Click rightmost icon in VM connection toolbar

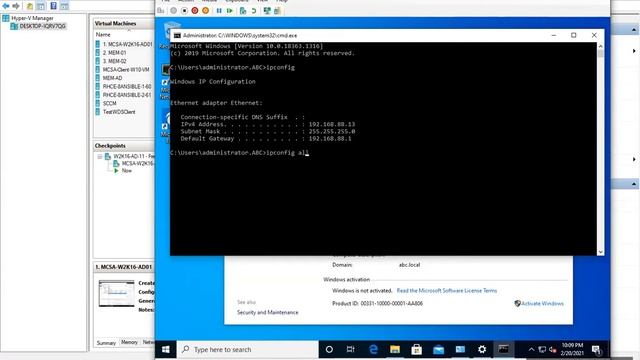(278, 11)
